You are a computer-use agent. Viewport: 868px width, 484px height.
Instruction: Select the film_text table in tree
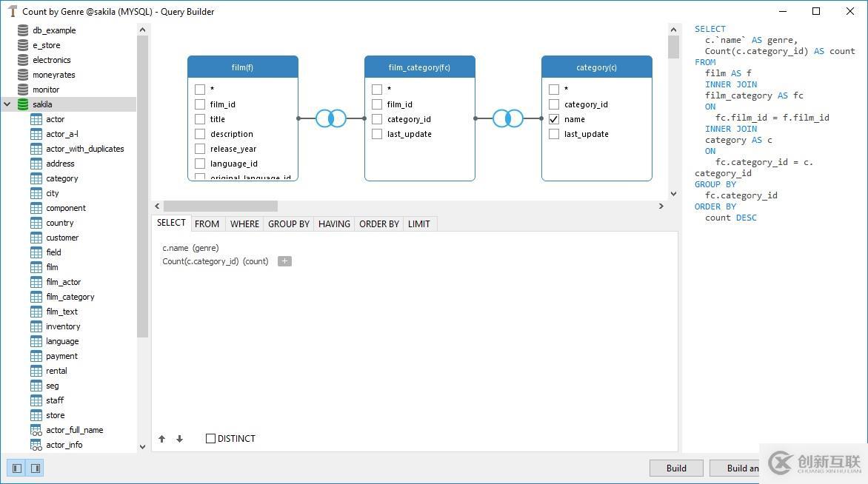point(62,312)
